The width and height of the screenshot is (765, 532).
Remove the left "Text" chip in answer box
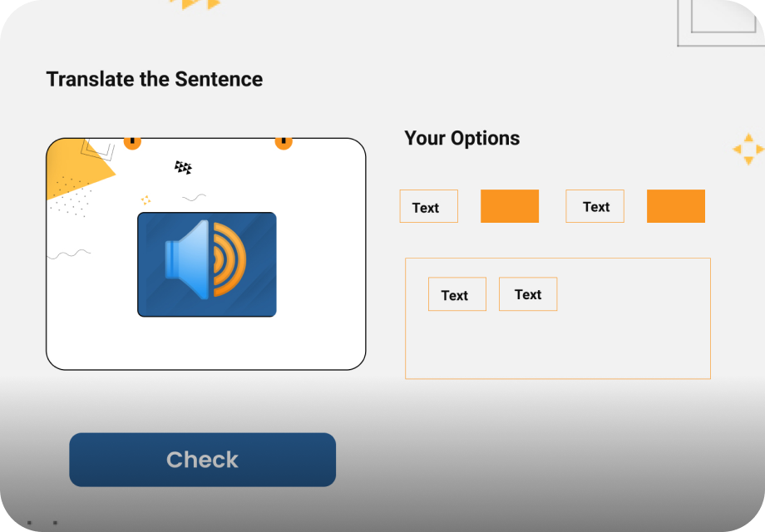pyautogui.click(x=457, y=294)
